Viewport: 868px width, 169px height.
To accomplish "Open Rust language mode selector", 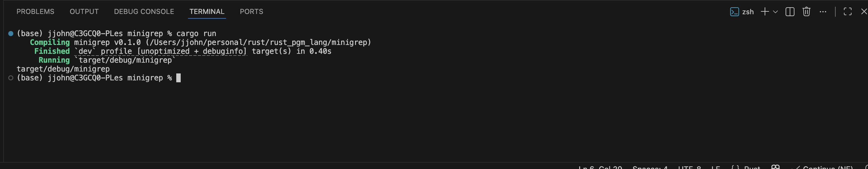I will point(752,167).
